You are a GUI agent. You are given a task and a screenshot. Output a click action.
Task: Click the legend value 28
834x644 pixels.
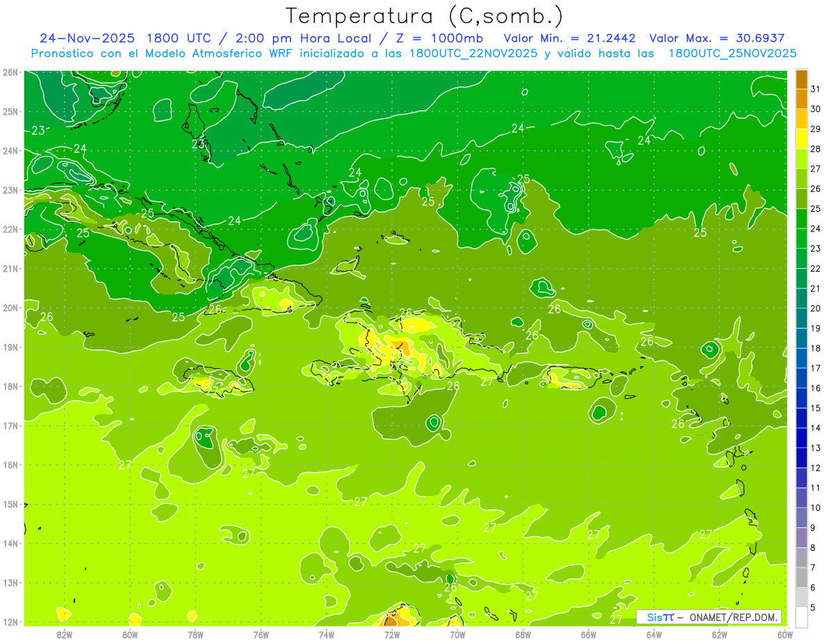pos(815,149)
